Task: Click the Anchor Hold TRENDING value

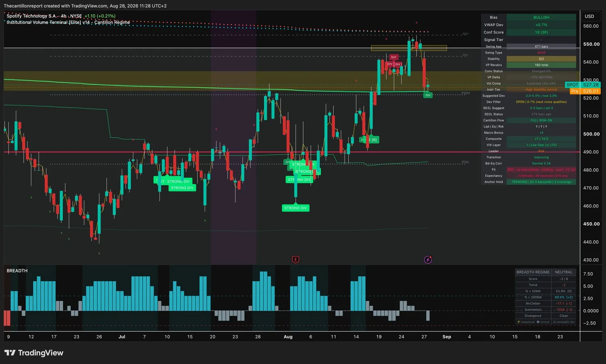Action: coord(541,182)
